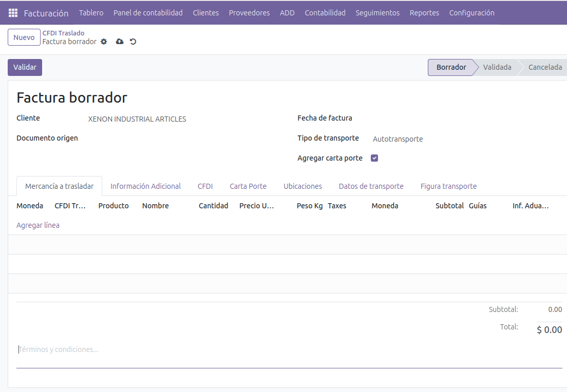Open the Figura transporte tab
The width and height of the screenshot is (567, 392).
[x=448, y=186]
